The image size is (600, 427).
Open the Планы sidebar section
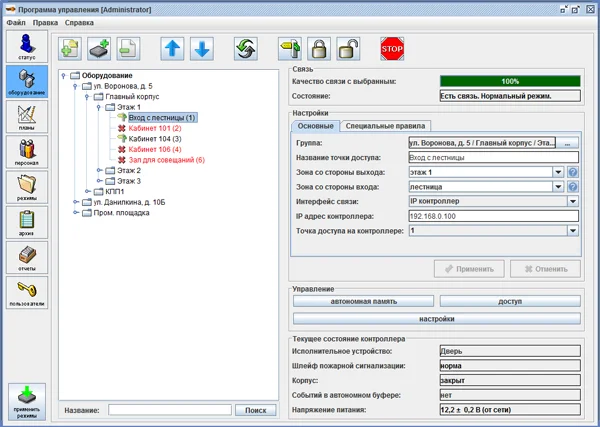[26, 119]
